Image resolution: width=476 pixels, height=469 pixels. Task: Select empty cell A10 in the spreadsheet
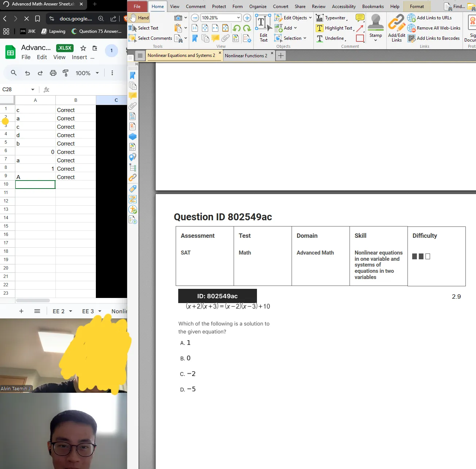(35, 185)
